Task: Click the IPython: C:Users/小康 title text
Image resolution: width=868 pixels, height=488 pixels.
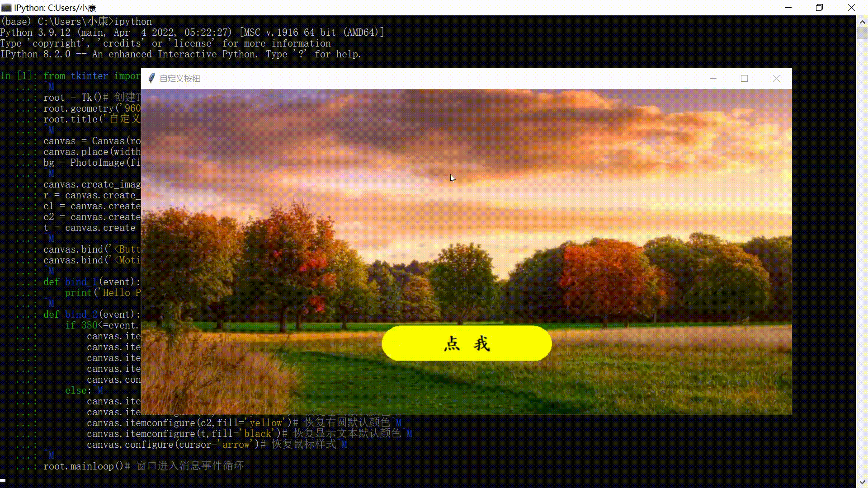Action: coord(55,8)
